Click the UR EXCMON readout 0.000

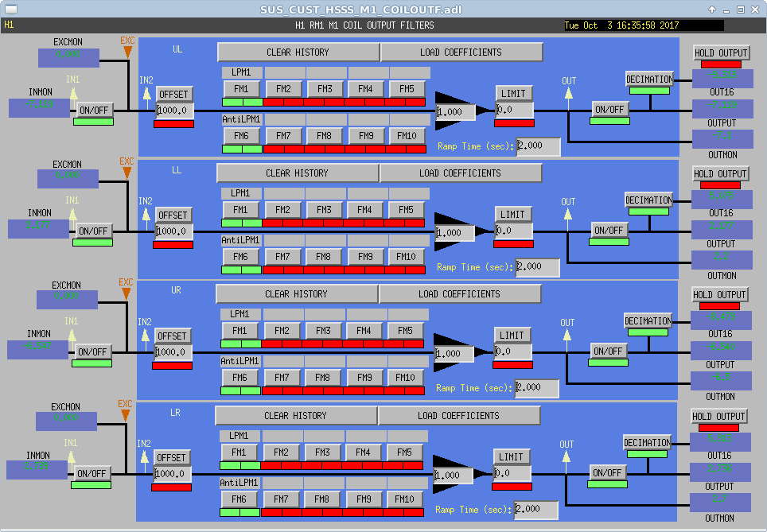67,299
